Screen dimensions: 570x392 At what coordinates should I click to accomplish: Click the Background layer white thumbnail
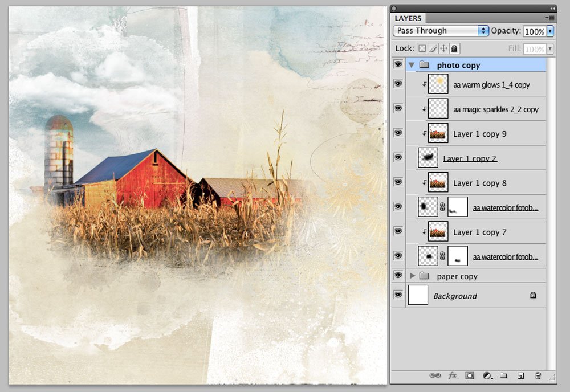click(x=418, y=295)
